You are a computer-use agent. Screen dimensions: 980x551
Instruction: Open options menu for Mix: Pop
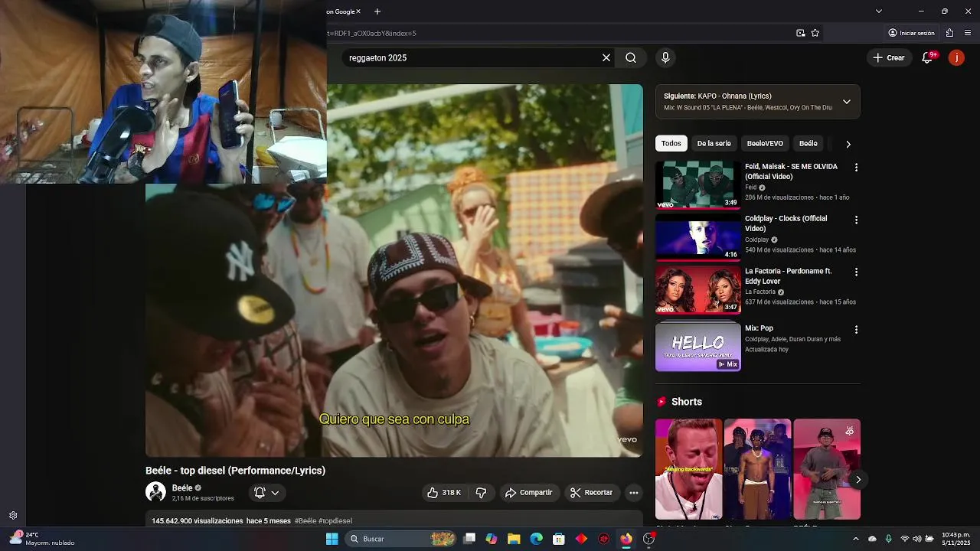(x=856, y=330)
